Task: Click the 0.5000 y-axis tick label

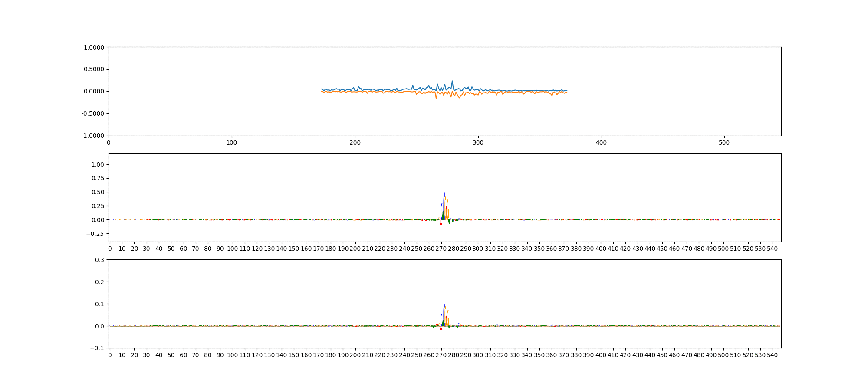Action: pyautogui.click(x=94, y=70)
